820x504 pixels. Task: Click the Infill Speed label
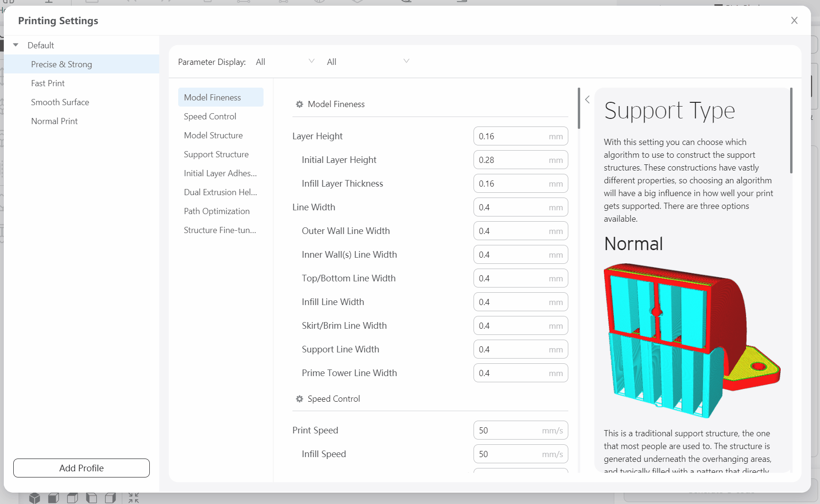324,454
